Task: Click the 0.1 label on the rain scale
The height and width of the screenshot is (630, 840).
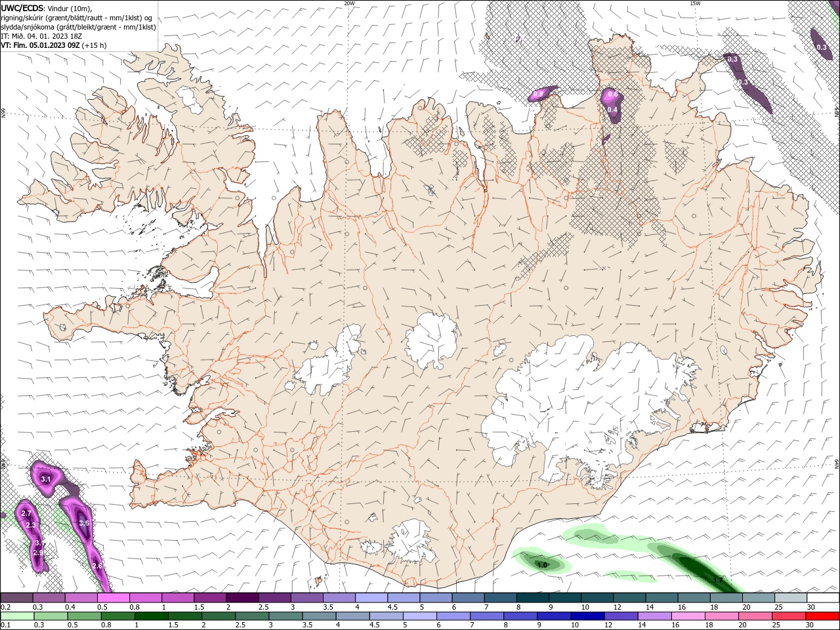Action: coord(5,625)
